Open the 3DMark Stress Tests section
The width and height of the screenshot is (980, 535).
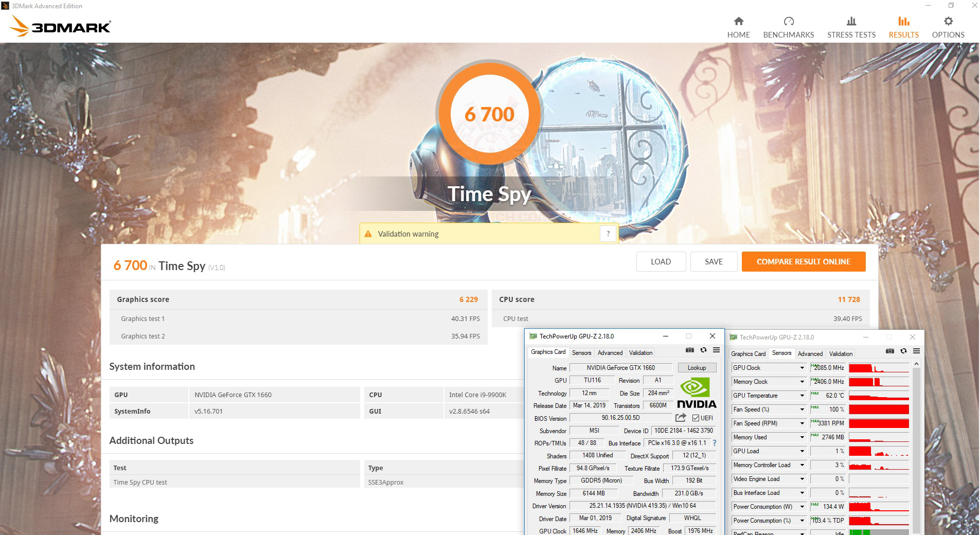coord(851,28)
